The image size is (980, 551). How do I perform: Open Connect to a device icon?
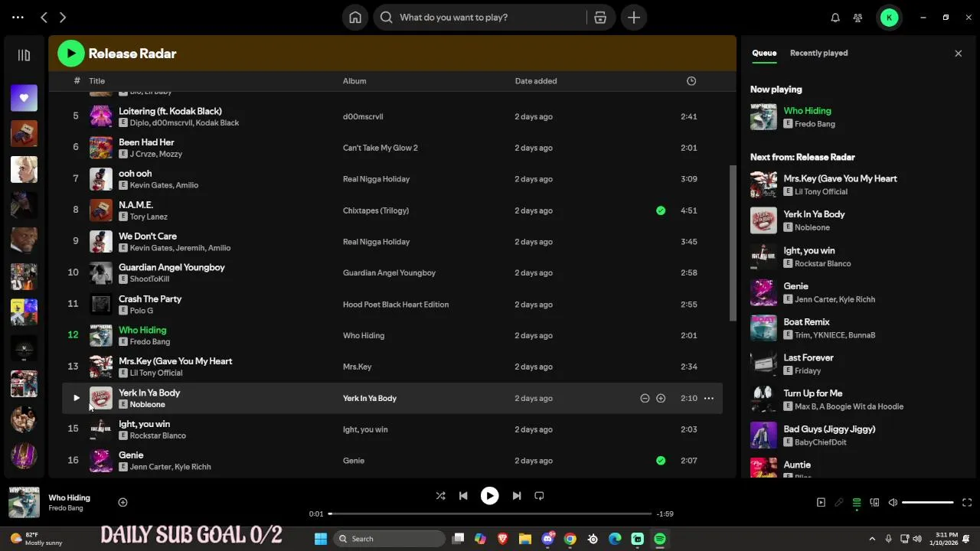click(874, 503)
